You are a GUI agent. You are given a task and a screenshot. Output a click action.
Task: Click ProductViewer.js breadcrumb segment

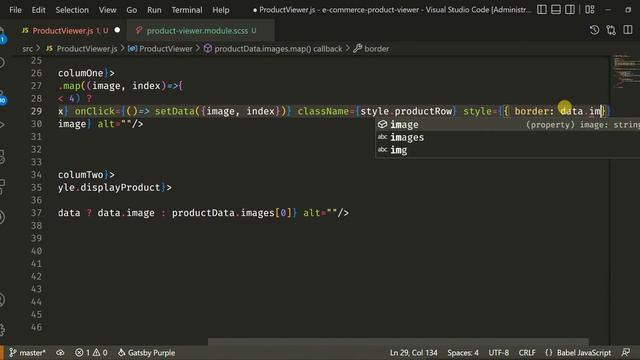[x=82, y=49]
